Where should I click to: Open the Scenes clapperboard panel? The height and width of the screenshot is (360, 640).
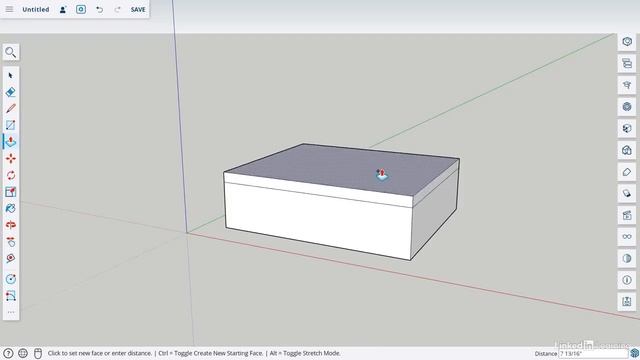tap(627, 215)
